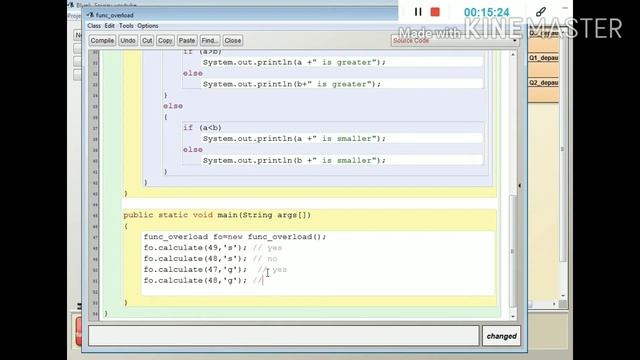Click the line 'fo.calculate(47,'g');'
This screenshot has height=360, width=640.
[195, 270]
